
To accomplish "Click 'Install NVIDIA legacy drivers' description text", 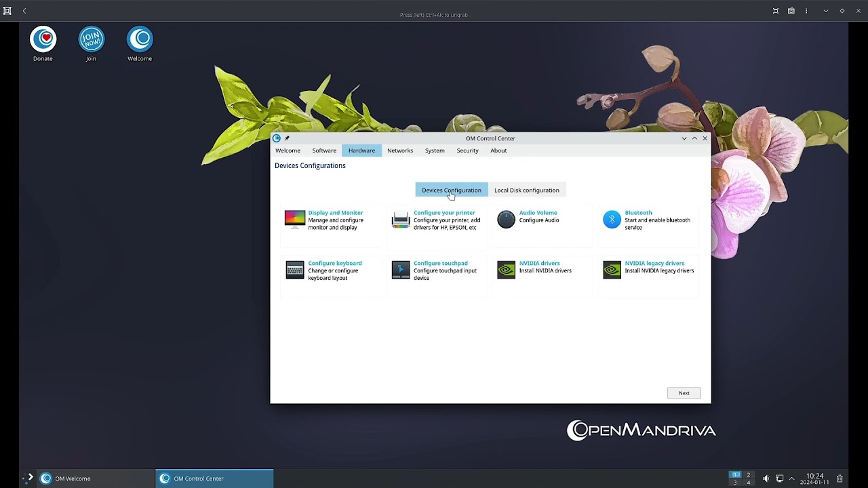I will click(x=659, y=270).
